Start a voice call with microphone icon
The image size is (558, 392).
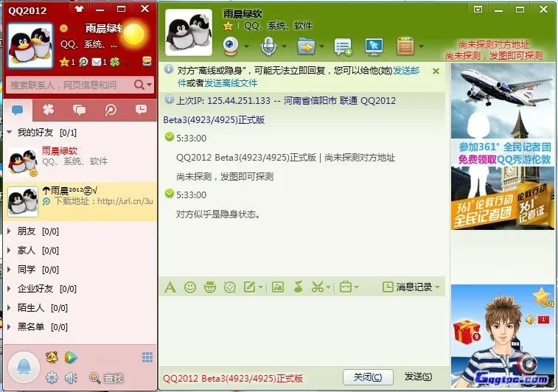268,46
